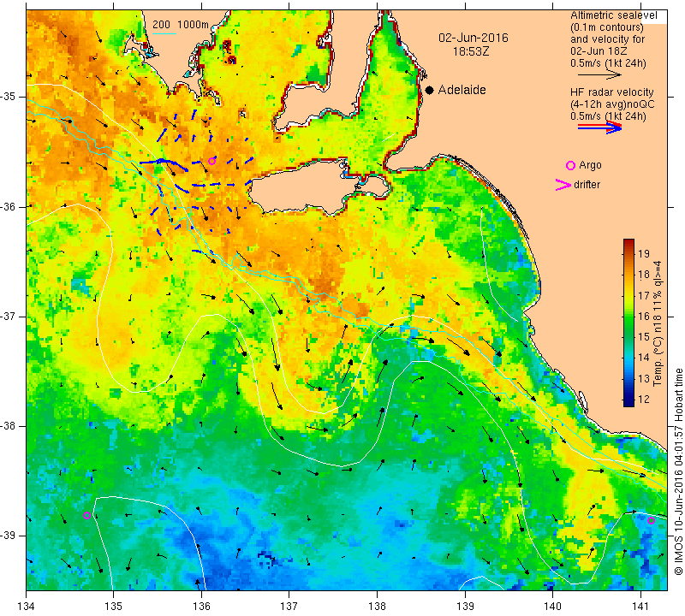Click the 'HF radar velocity' legend text
This screenshot has height=616, width=685.
click(x=611, y=92)
